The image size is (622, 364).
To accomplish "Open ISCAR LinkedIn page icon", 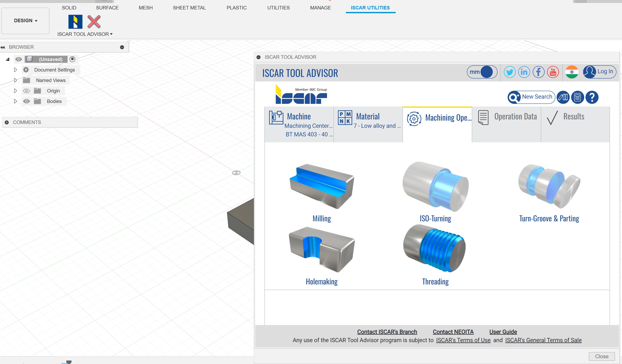I will (x=524, y=72).
